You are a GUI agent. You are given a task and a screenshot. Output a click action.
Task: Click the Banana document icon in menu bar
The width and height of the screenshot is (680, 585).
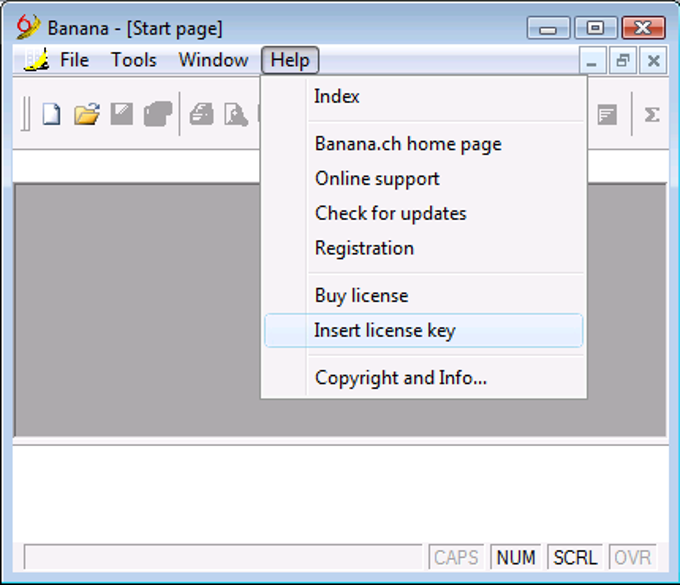pos(36,60)
